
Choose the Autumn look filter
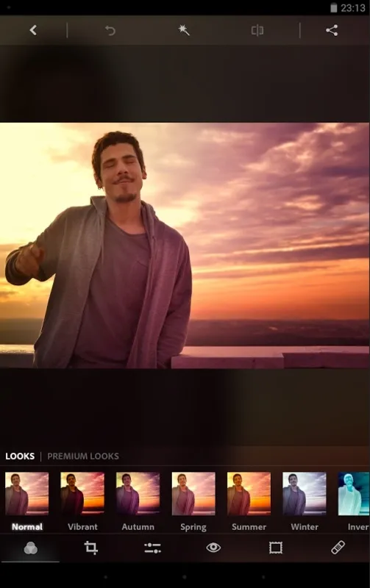138,493
